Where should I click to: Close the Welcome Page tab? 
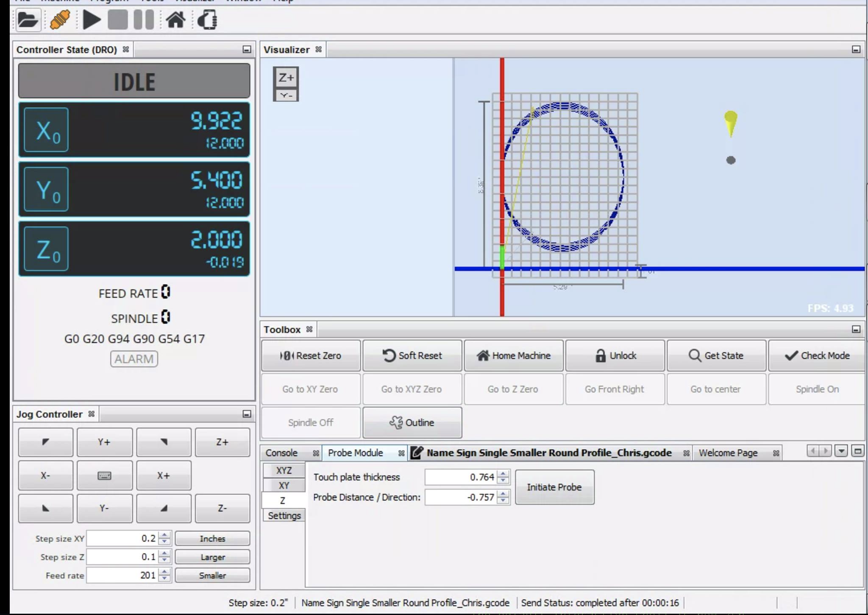point(776,453)
